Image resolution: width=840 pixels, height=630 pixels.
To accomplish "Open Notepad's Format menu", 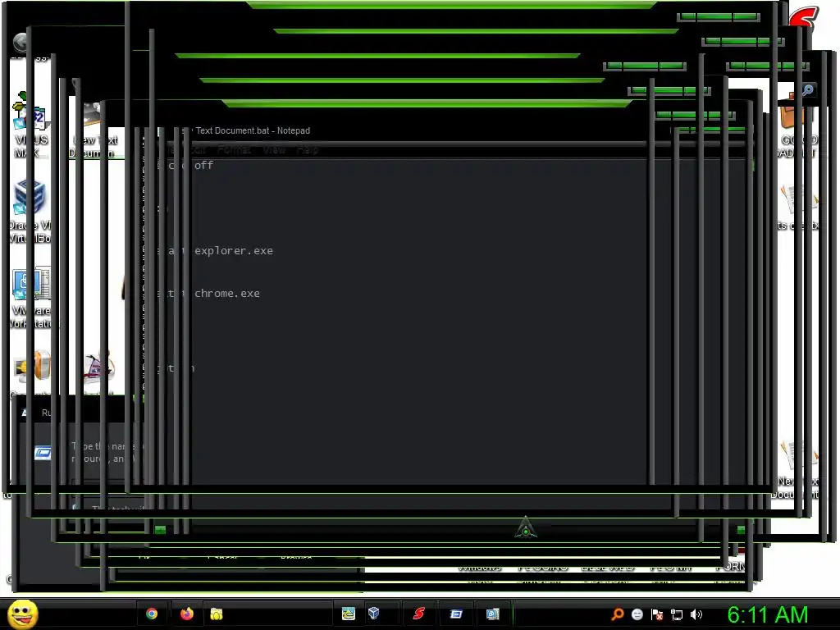I will click(x=234, y=149).
